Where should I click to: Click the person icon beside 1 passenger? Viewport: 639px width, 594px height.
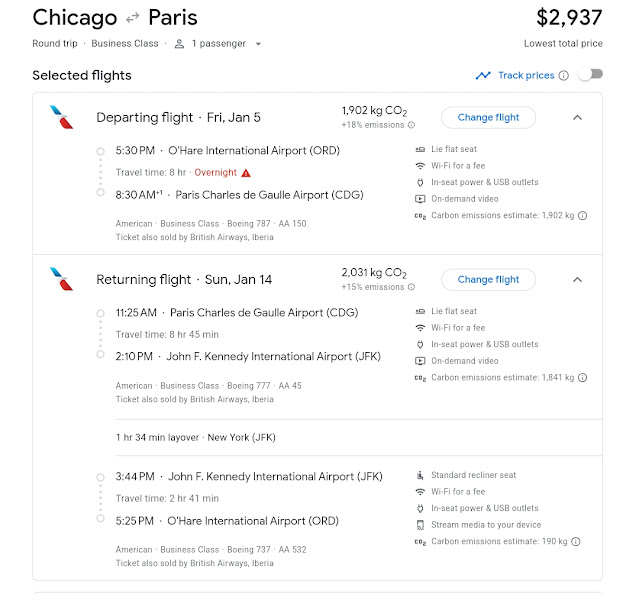tap(180, 44)
